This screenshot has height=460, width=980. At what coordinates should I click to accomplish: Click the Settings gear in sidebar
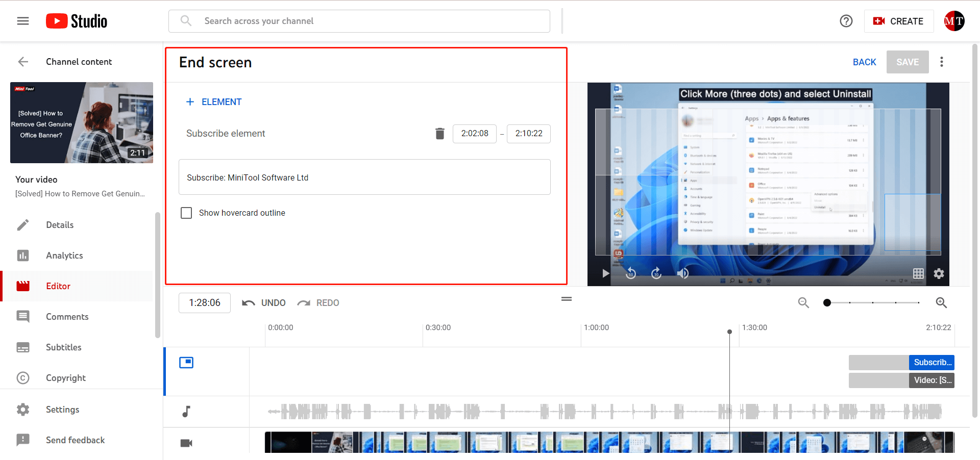click(x=23, y=410)
